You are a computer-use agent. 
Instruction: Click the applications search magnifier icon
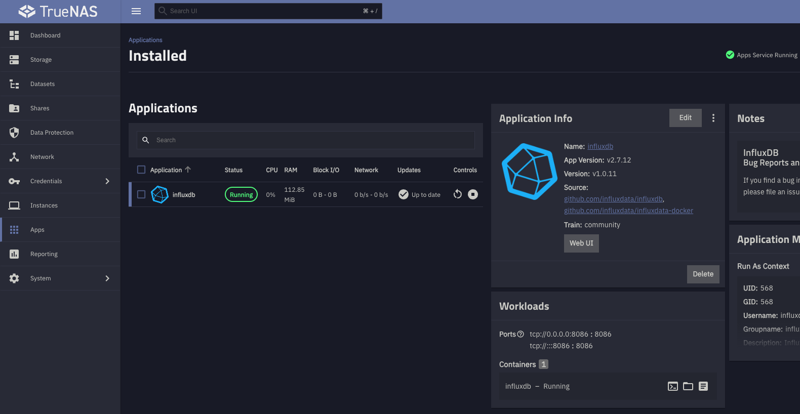coord(145,140)
